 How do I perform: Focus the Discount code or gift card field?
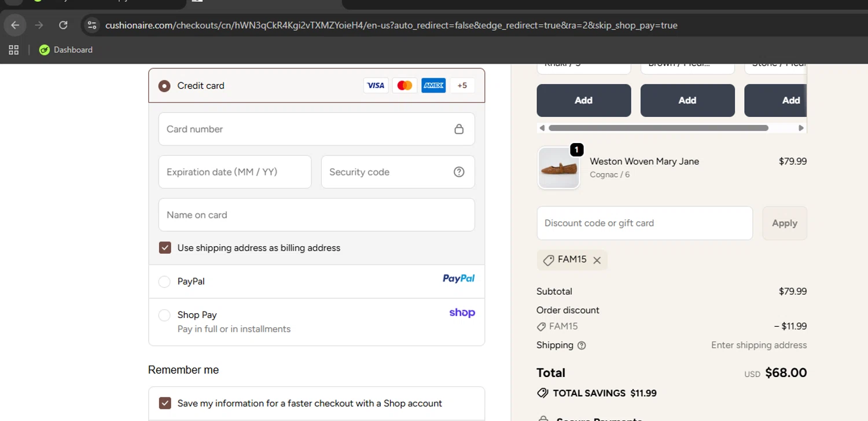click(645, 223)
